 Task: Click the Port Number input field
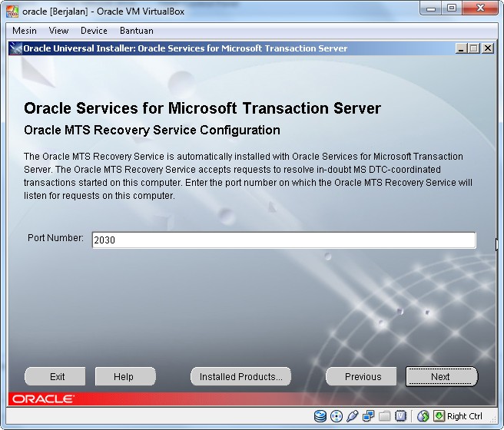tap(283, 240)
